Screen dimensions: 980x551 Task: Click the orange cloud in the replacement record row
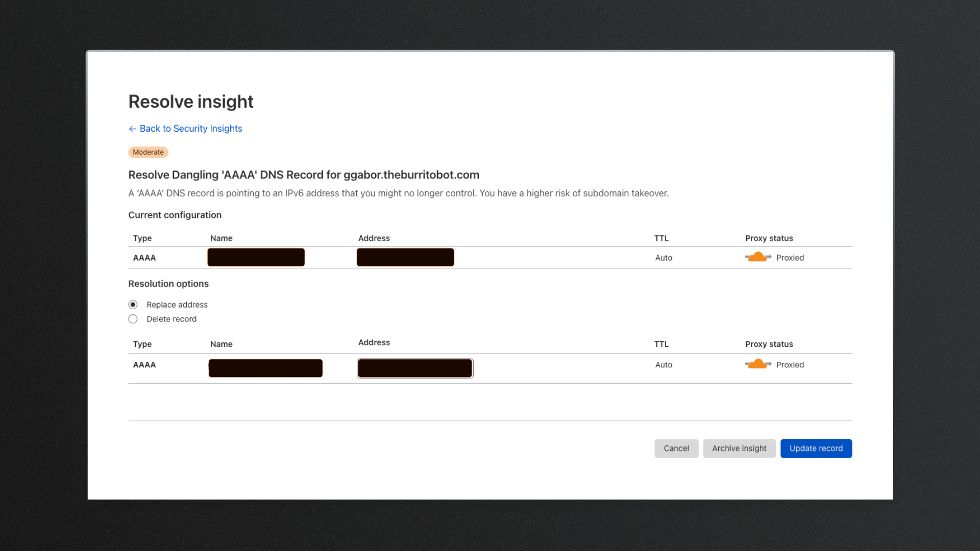[x=758, y=364]
